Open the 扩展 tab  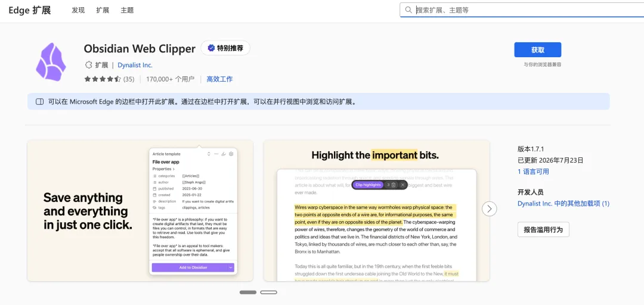click(x=103, y=10)
